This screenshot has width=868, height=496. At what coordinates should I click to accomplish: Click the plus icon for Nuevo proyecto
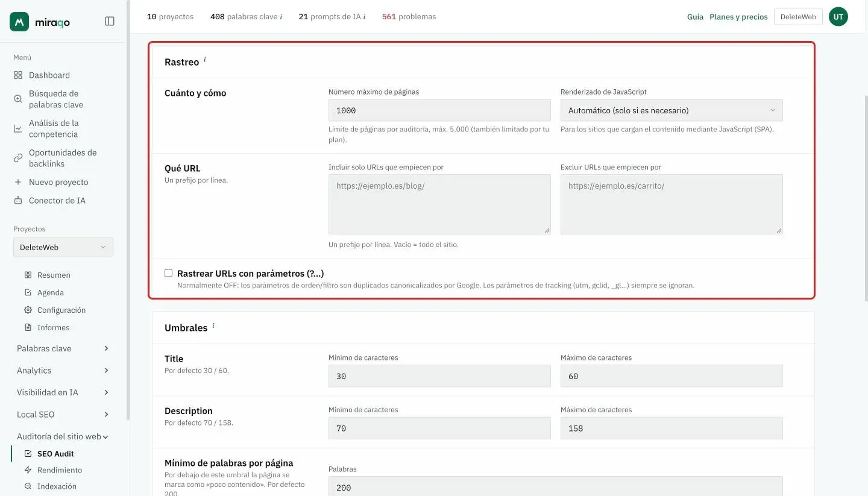pos(18,182)
